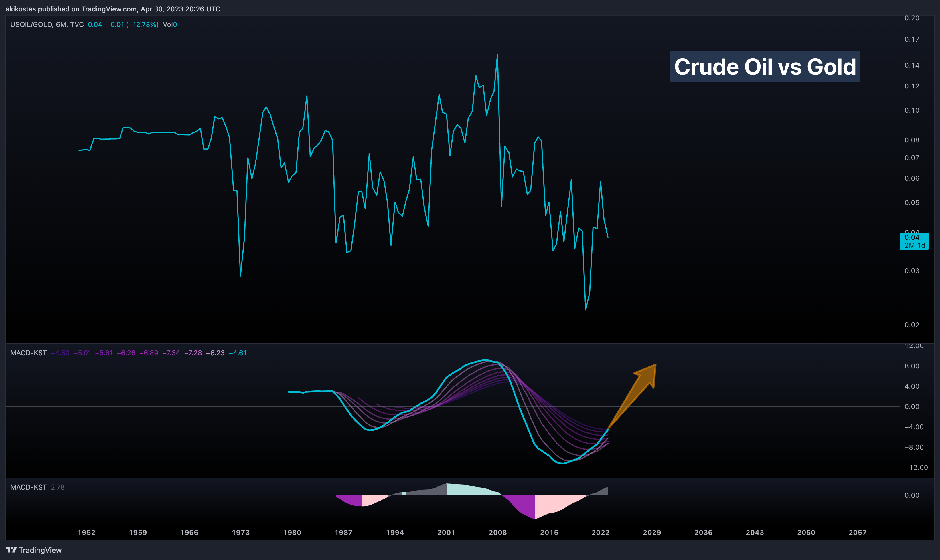Click the 'TradingView' wordmark beside the logo
This screenshot has width=940, height=560.
pyautogui.click(x=40, y=550)
